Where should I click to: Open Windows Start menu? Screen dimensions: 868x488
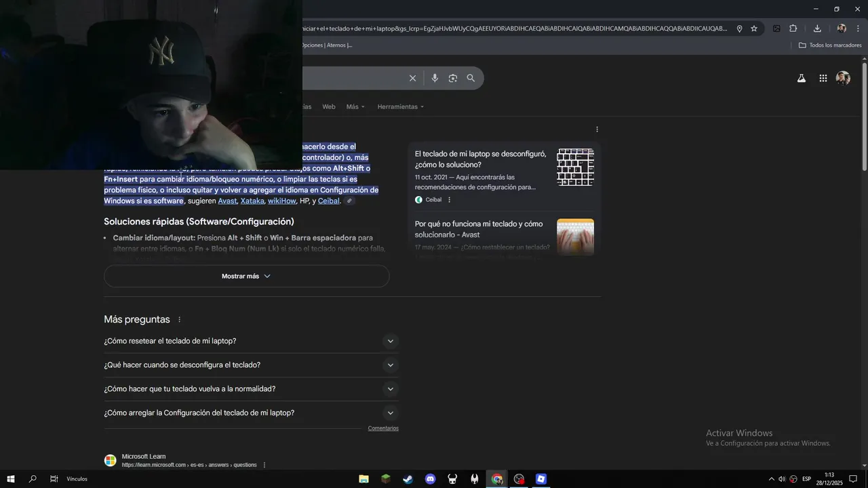point(11,479)
